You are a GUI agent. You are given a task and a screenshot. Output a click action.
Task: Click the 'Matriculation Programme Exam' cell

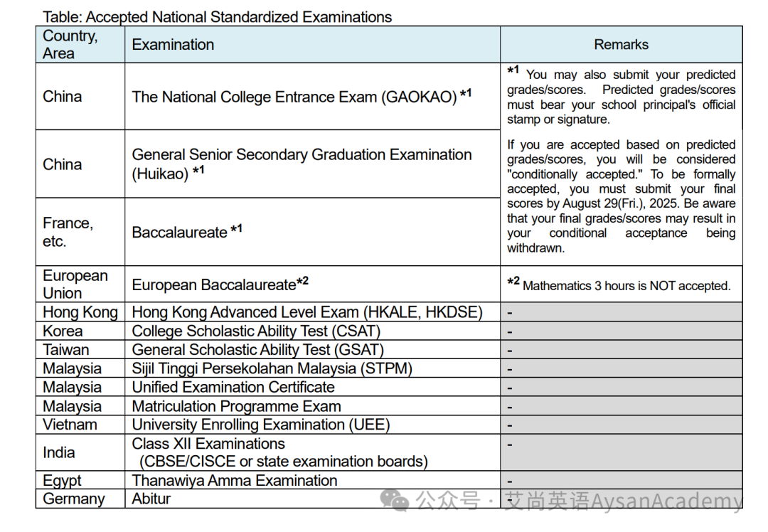point(312,406)
